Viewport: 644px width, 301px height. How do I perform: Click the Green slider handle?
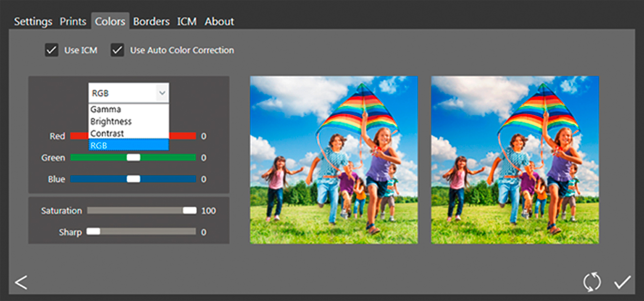[133, 157]
